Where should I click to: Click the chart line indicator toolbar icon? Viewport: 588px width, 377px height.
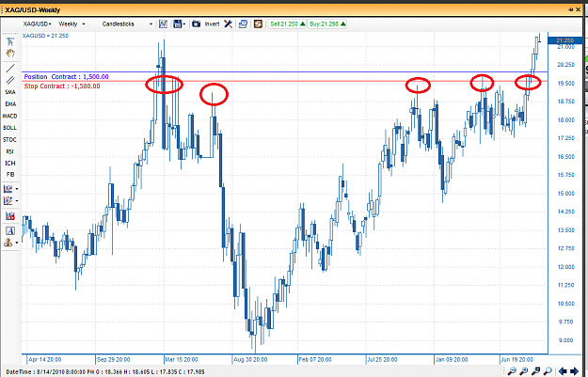tap(163, 24)
